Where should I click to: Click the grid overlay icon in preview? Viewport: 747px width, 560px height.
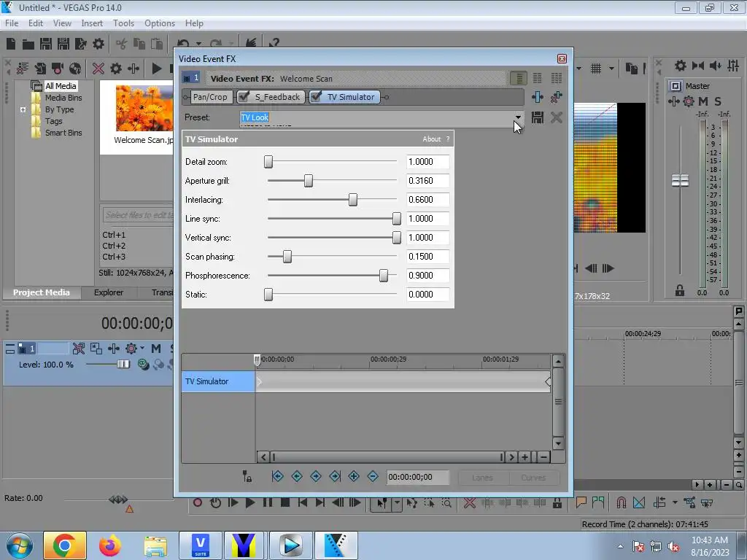596,69
